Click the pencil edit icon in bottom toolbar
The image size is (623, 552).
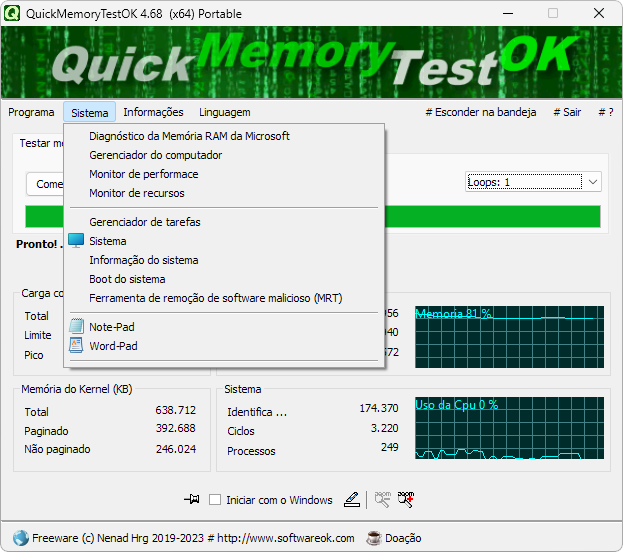click(352, 499)
